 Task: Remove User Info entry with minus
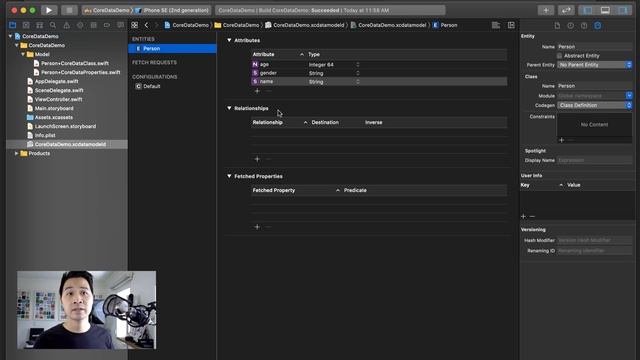coord(532,216)
